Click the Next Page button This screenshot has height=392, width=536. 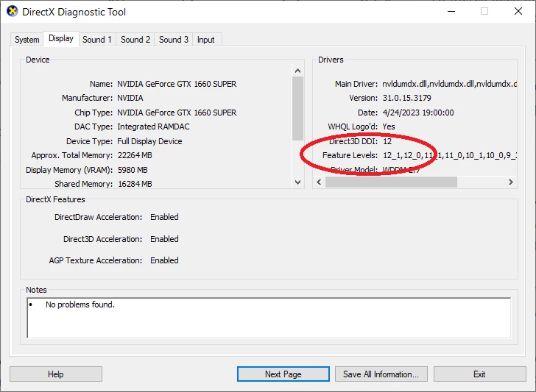(x=283, y=374)
